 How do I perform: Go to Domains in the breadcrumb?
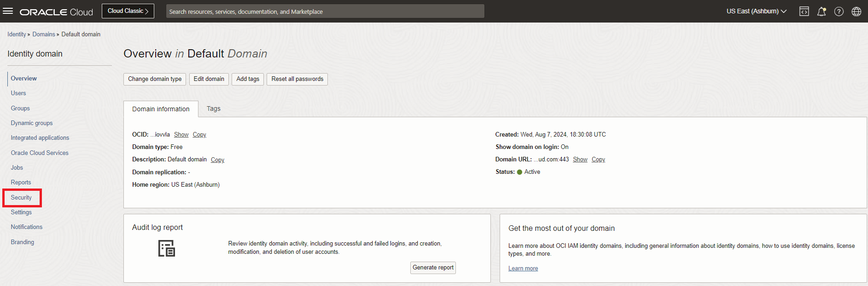(44, 34)
